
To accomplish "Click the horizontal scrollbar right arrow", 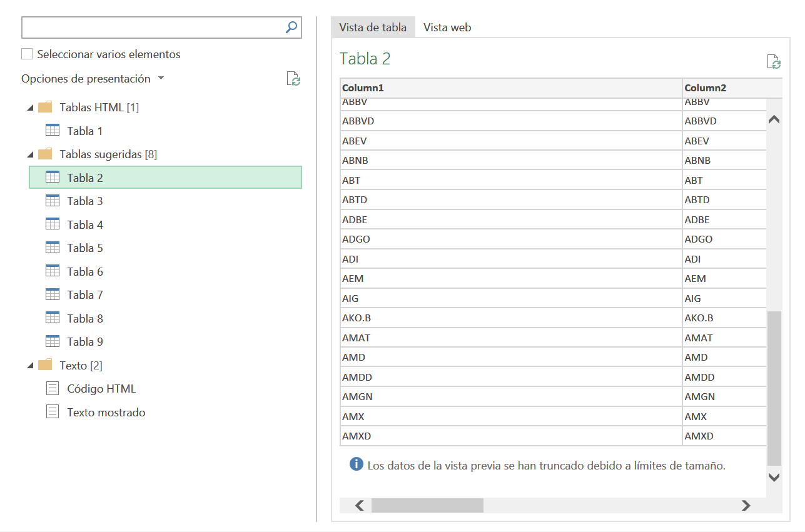I will pyautogui.click(x=746, y=505).
